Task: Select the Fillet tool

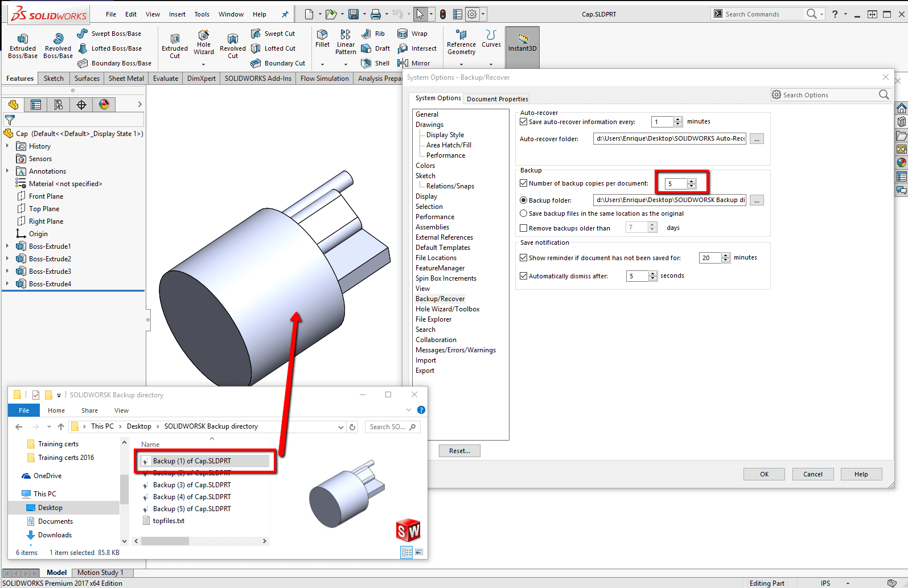Action: [x=322, y=38]
